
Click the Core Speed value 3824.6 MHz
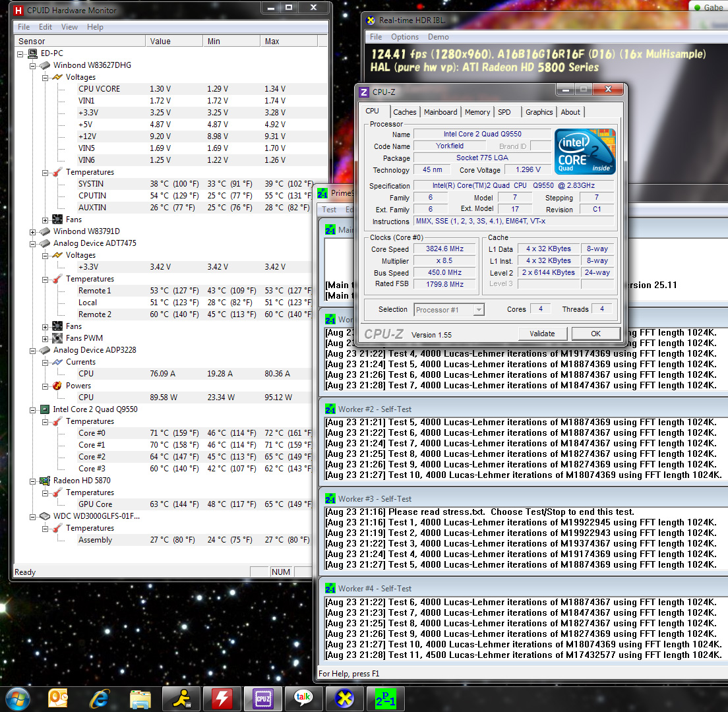pos(445,249)
